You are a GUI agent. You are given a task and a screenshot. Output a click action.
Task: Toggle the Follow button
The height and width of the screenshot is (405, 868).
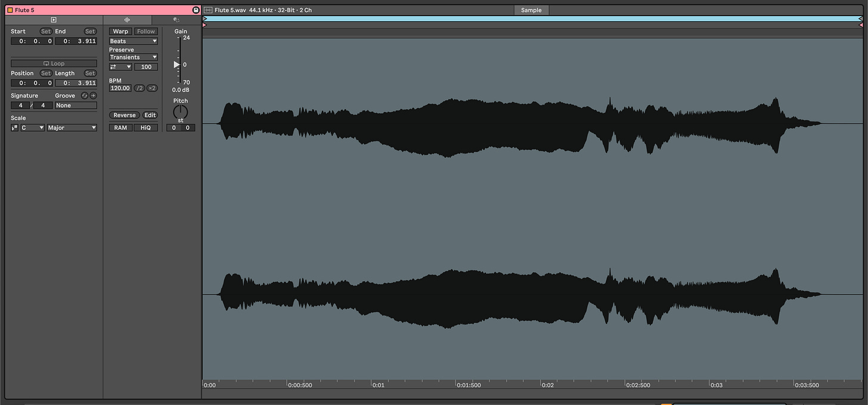point(146,32)
